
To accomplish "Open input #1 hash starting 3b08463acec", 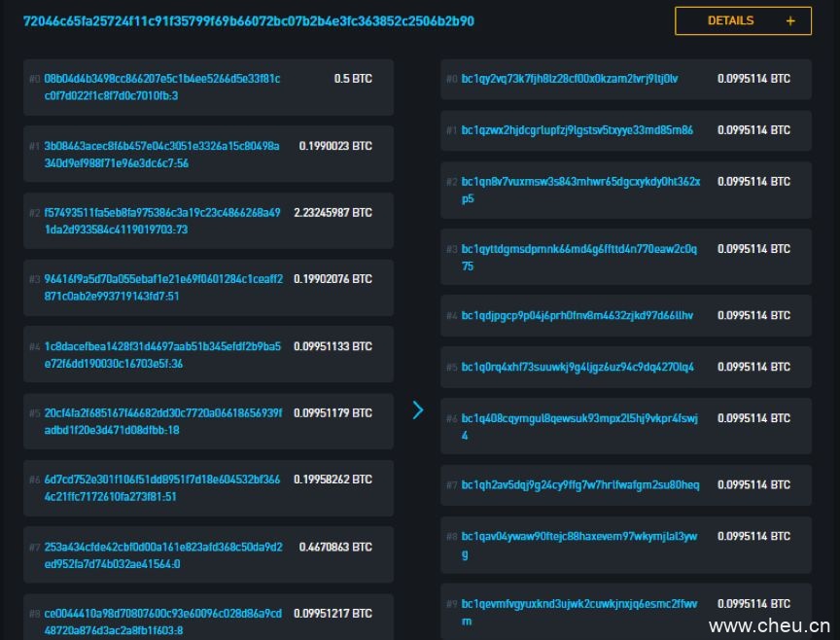I will (x=162, y=154).
